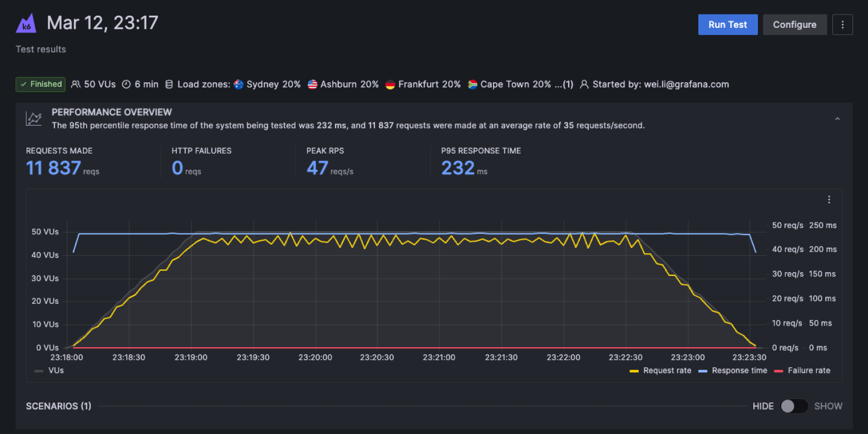Viewport: 868px width, 434px height.
Task: Click the clock icon next to 6 min
Action: [127, 84]
